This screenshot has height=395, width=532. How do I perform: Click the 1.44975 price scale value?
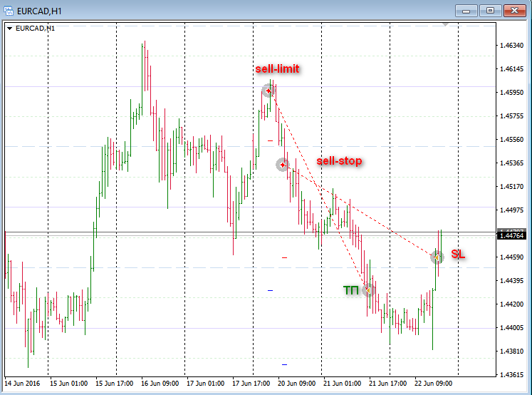pos(511,210)
